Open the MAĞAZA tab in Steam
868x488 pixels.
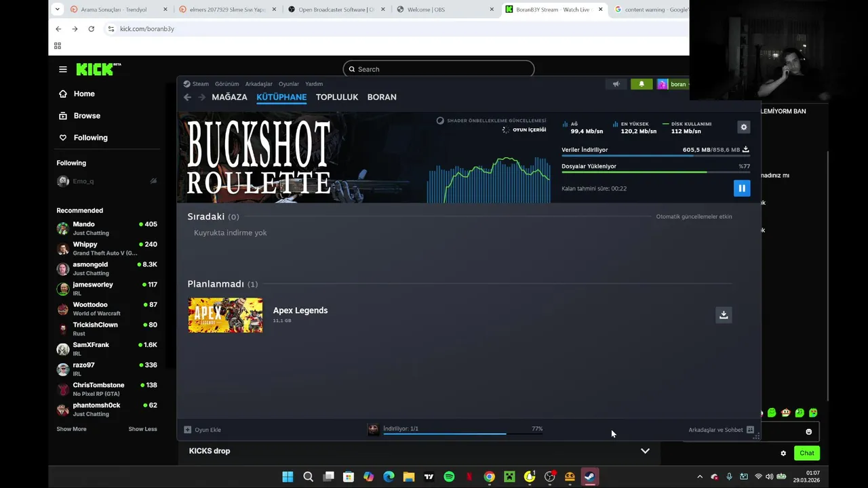(x=229, y=97)
